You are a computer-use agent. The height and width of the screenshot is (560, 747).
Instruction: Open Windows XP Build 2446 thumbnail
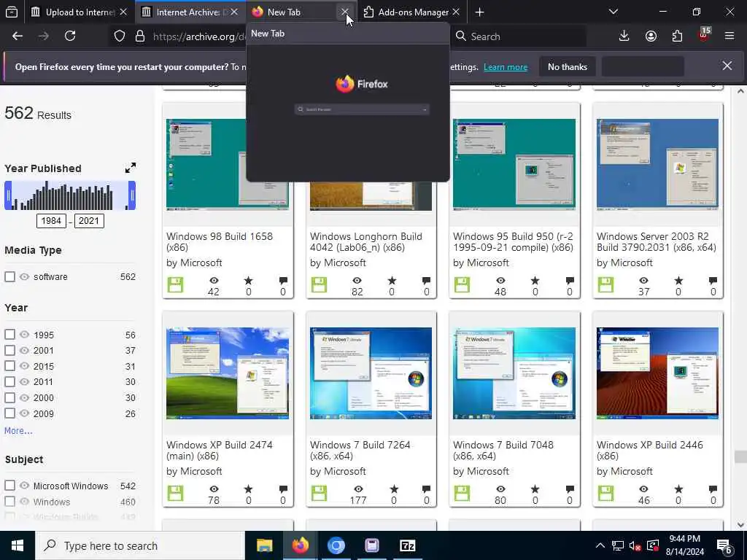(657, 373)
